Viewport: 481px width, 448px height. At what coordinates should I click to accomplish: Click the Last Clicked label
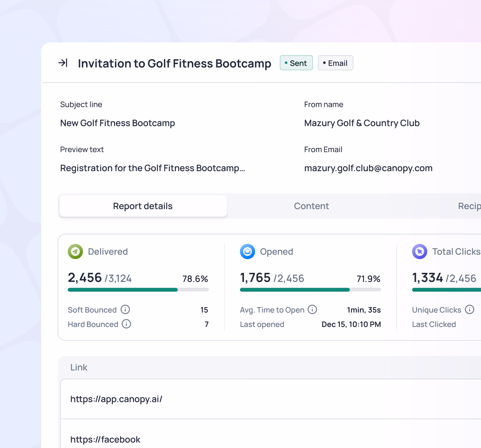point(434,324)
